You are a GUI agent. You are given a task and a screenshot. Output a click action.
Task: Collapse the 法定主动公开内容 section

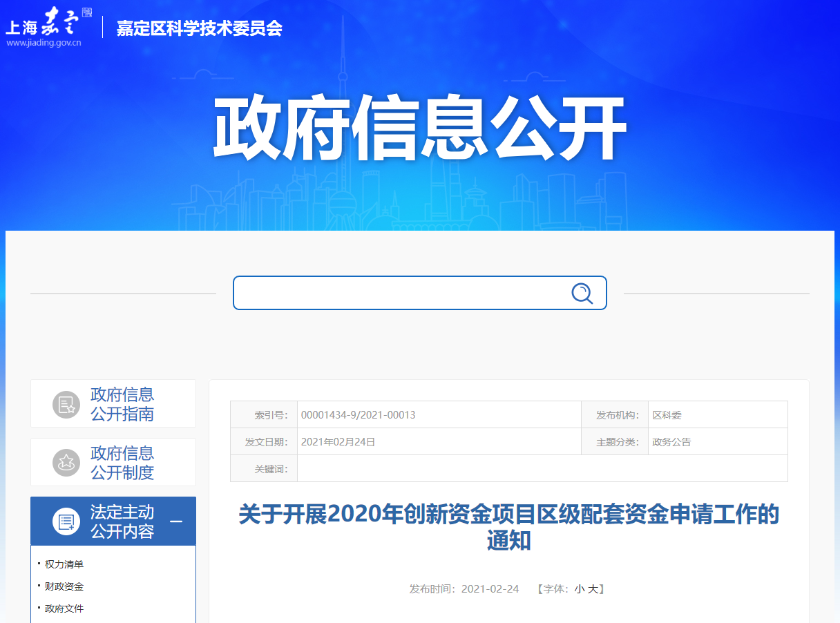[176, 521]
